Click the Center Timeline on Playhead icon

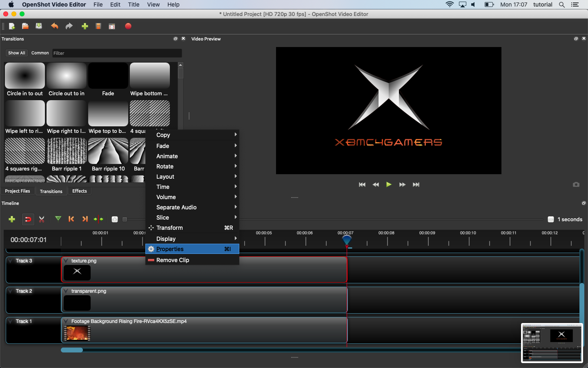tap(98, 219)
